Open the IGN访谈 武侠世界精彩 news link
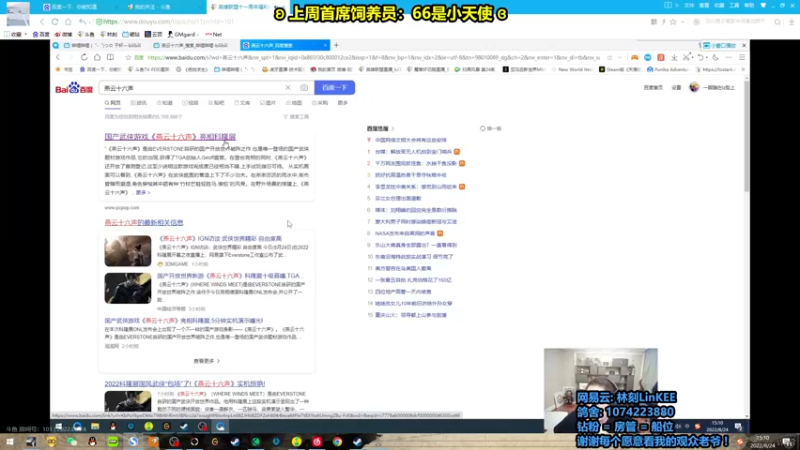800x450 pixels. coord(220,238)
